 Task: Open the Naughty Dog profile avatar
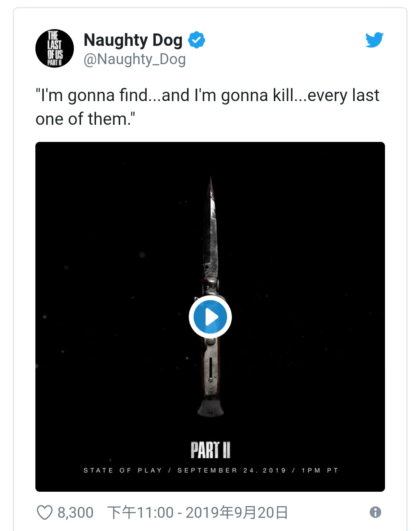[54, 49]
